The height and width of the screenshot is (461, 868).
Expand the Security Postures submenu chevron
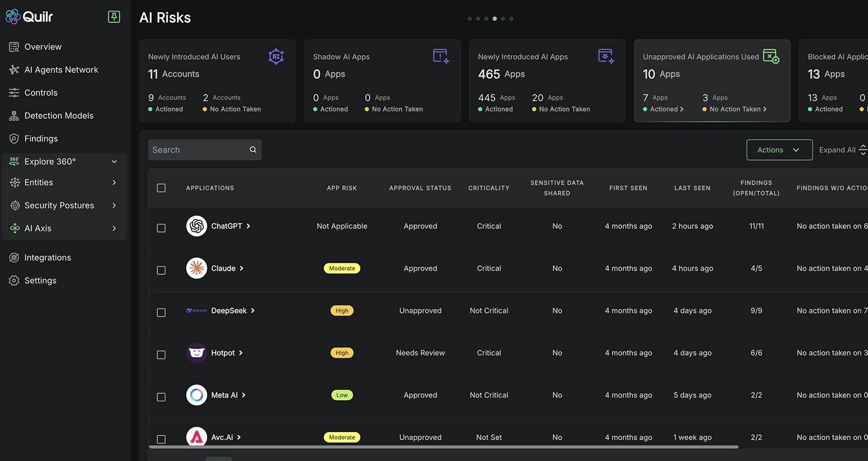click(114, 205)
